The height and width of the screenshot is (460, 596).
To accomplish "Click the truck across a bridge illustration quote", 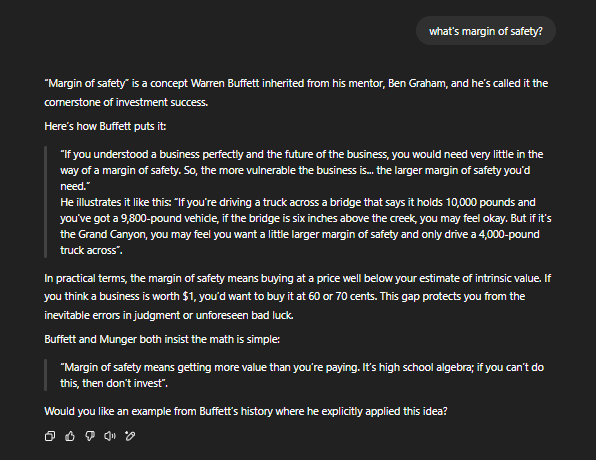I will 306,226.
